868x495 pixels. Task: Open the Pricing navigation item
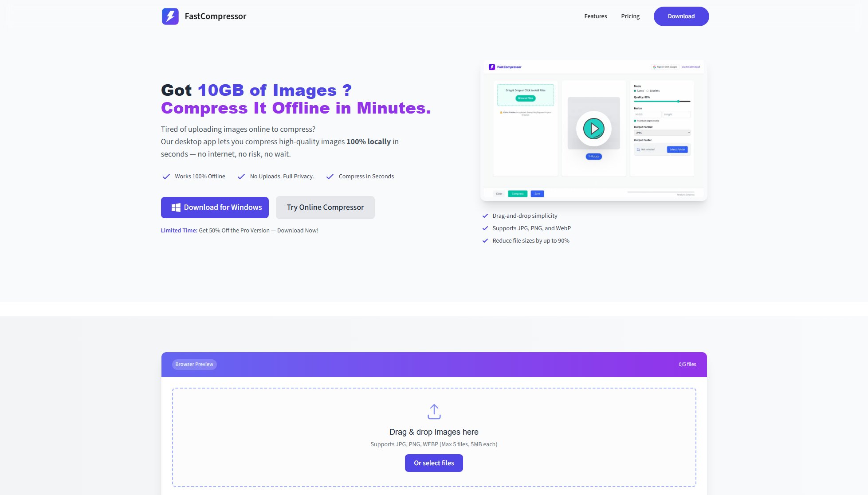tap(630, 16)
